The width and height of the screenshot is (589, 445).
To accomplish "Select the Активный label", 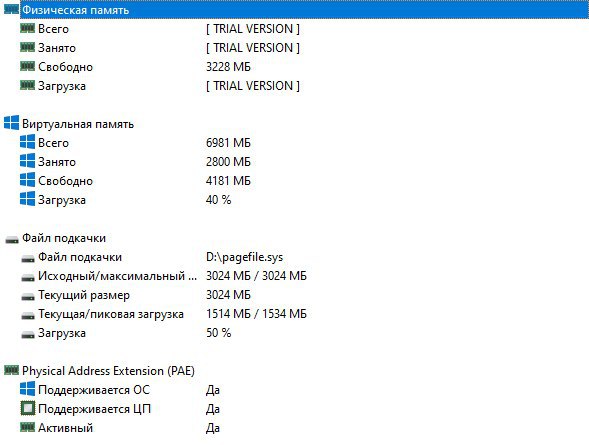I will point(65,428).
